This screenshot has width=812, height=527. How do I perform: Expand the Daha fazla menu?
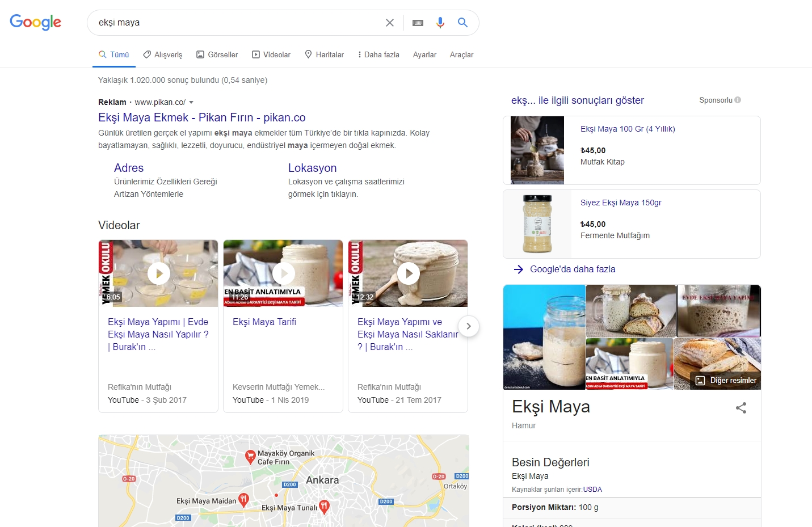[x=378, y=54]
